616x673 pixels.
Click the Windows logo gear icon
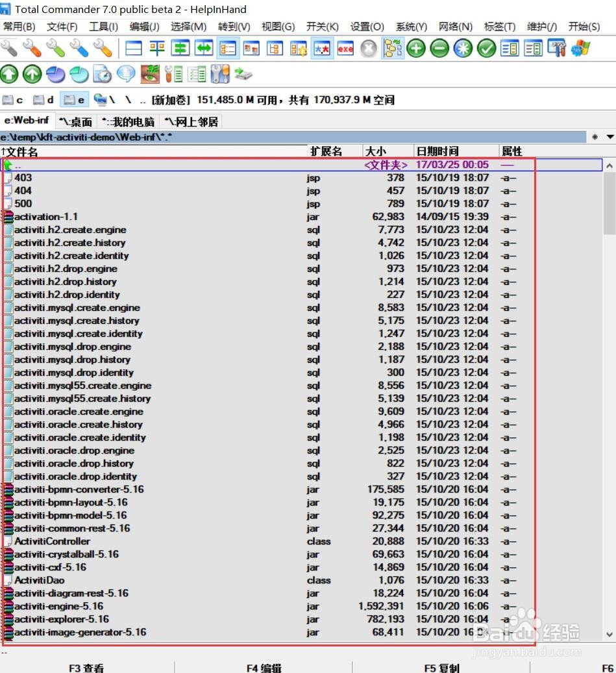tap(581, 48)
